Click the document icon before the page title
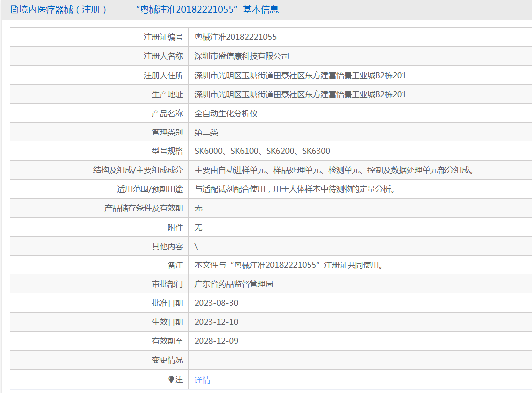This screenshot has width=532, height=393. coord(14,10)
